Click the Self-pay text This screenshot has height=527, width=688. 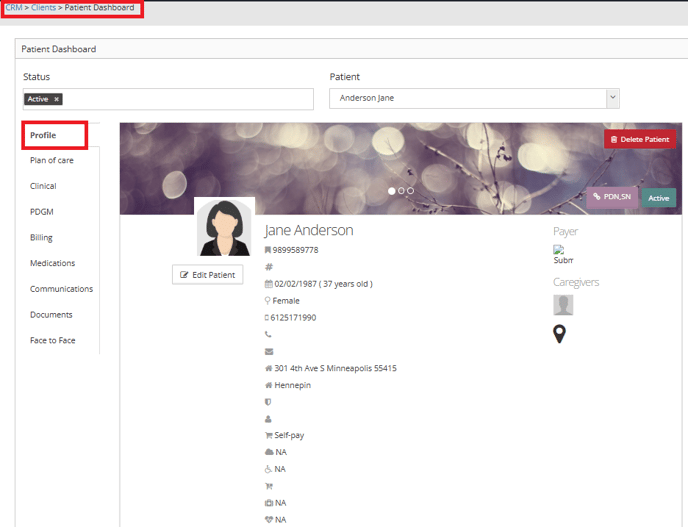[289, 435]
